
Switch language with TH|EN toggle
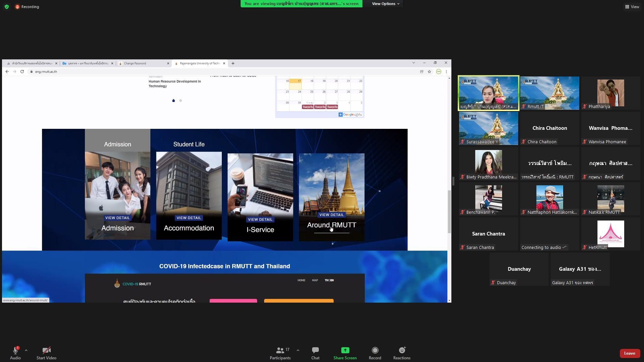tap(329, 280)
